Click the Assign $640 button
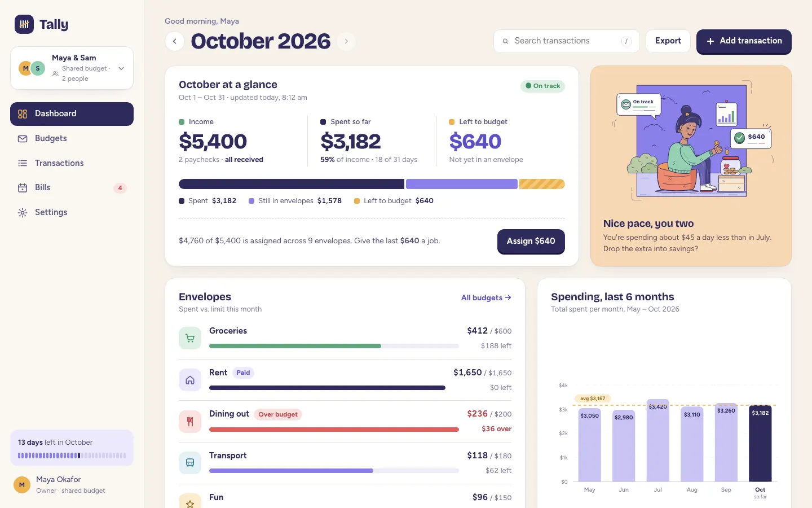The height and width of the screenshot is (508, 812). 531,241
